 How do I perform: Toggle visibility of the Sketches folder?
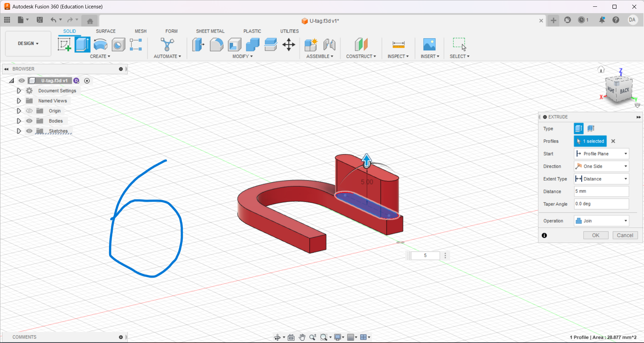pyautogui.click(x=30, y=131)
